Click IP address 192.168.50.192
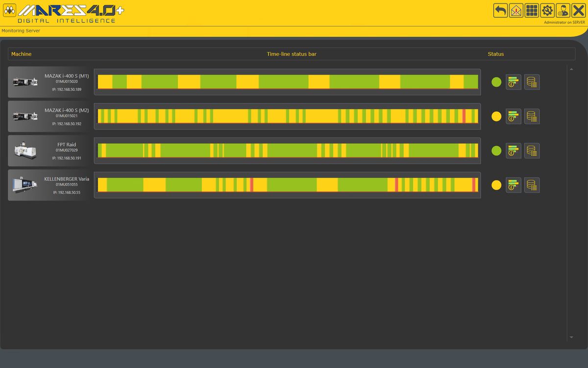This screenshot has width=588, height=368. pyautogui.click(x=67, y=124)
